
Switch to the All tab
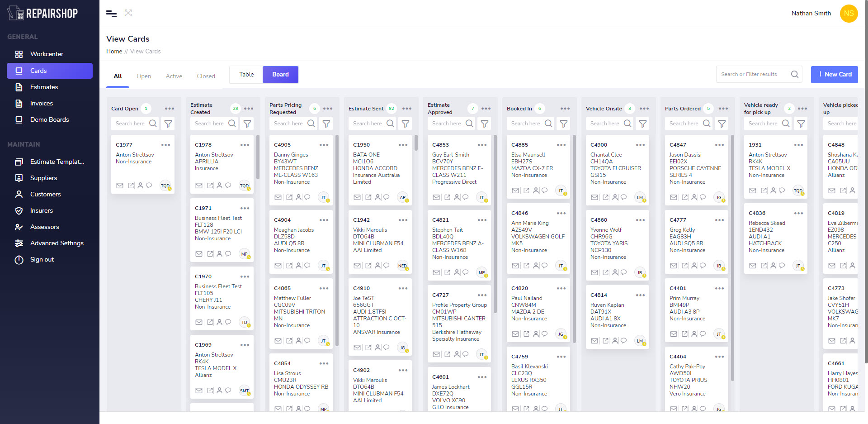tap(118, 76)
